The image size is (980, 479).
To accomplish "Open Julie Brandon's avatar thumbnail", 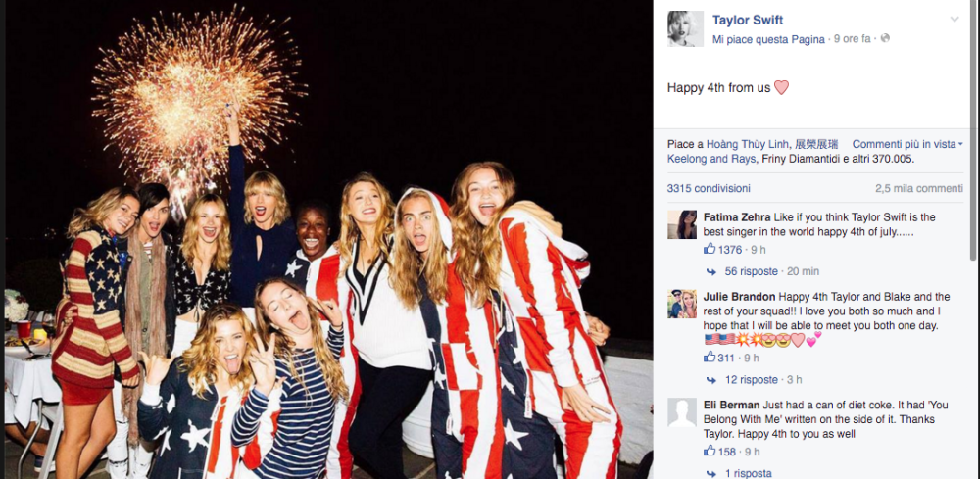I will click(682, 304).
